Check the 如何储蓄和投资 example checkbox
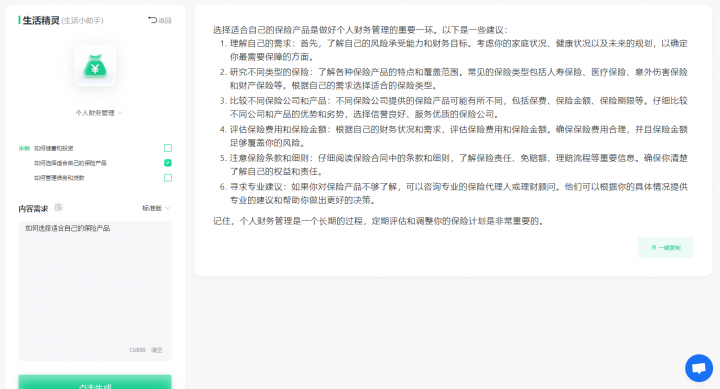This screenshot has width=720, height=389. [x=168, y=148]
